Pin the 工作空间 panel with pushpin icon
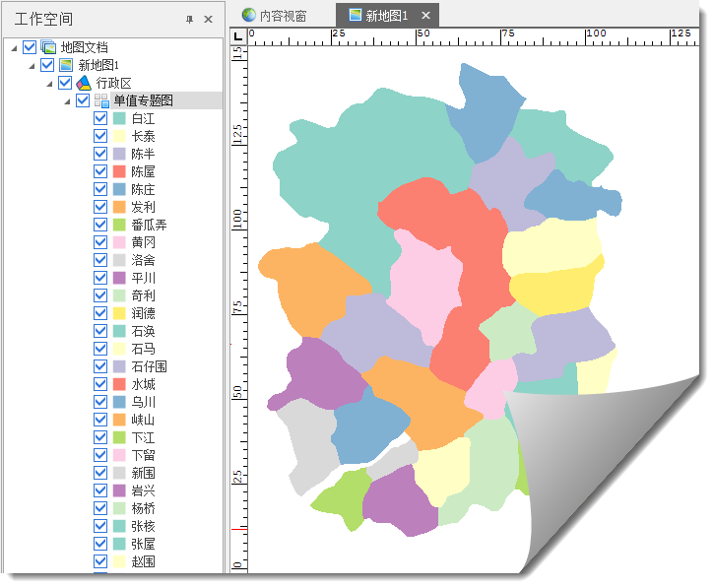This screenshot has height=588, width=714. click(x=190, y=20)
